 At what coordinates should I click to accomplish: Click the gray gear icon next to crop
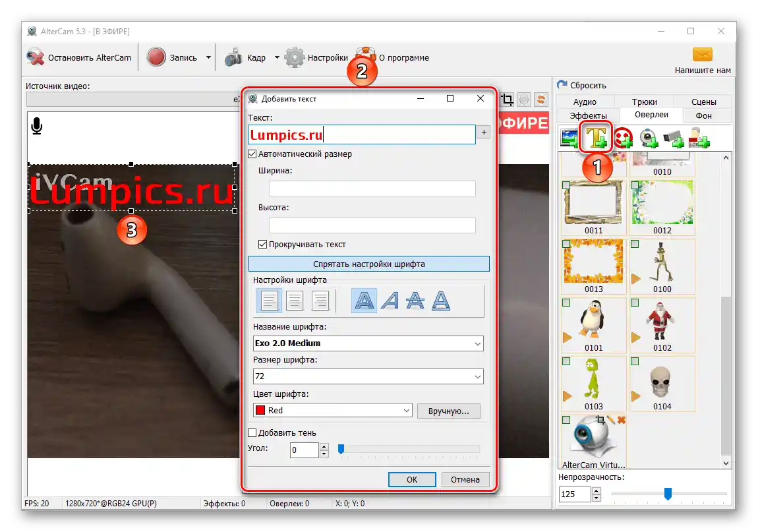(x=524, y=100)
